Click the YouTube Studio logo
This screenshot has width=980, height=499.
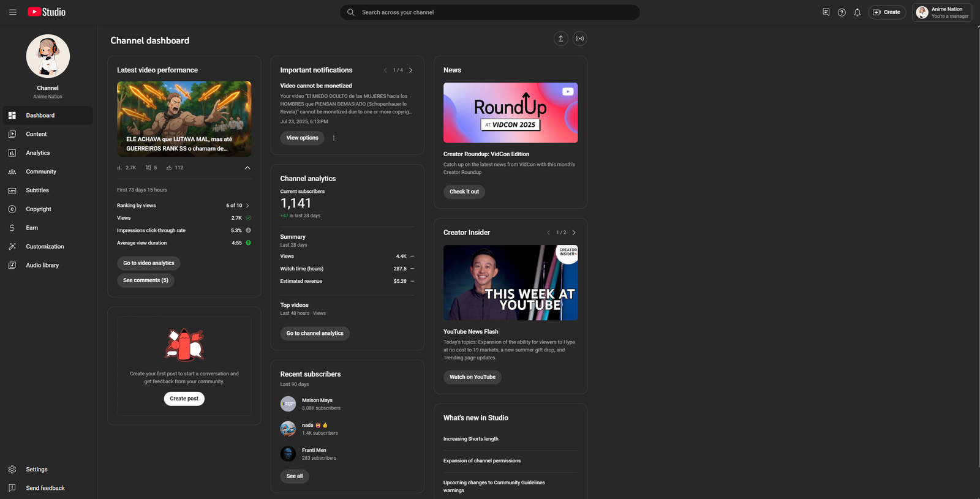(47, 12)
